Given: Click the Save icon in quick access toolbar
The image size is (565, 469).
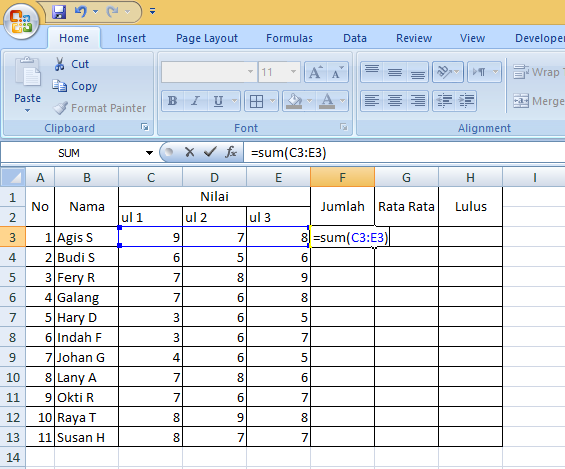Looking at the screenshot, I should point(59,12).
